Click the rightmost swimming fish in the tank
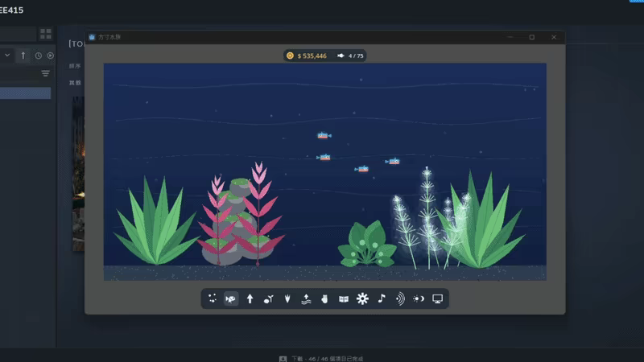Screen dimensions: 644x362 coord(392,162)
